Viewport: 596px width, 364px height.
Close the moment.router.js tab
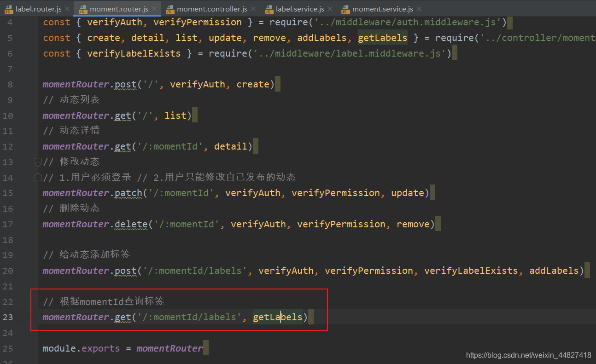point(154,9)
